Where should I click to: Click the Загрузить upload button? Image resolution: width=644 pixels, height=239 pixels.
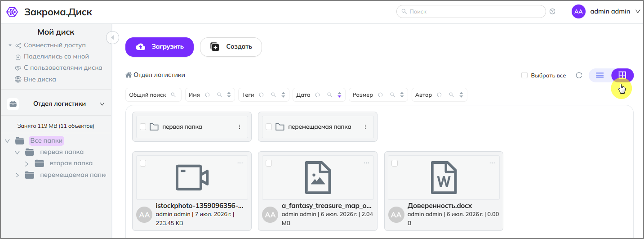point(160,47)
